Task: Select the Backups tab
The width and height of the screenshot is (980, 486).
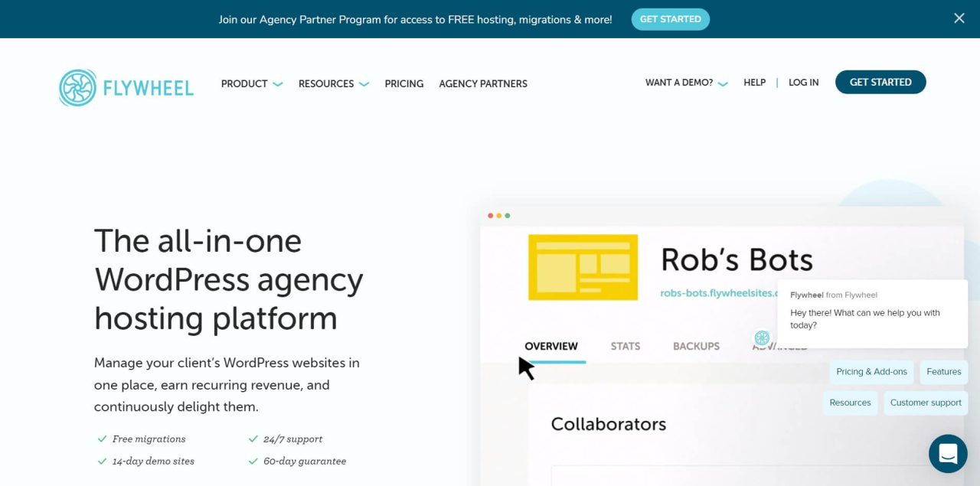Action: pyautogui.click(x=696, y=347)
